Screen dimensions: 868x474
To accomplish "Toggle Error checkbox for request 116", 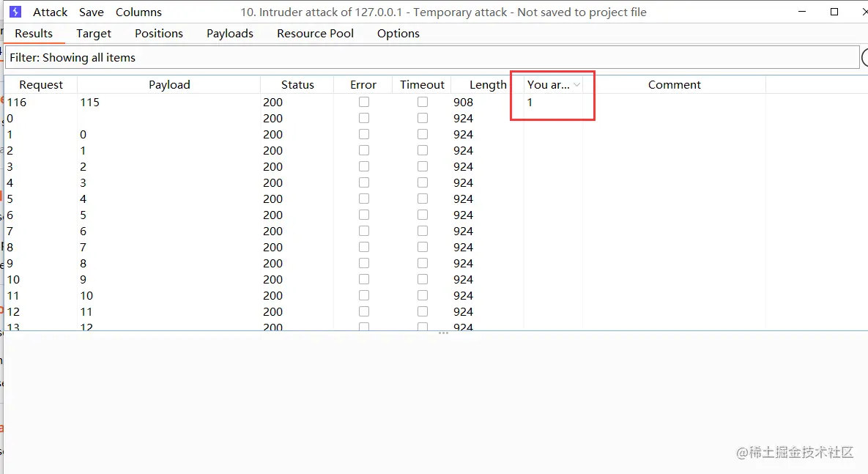I will click(x=364, y=102).
